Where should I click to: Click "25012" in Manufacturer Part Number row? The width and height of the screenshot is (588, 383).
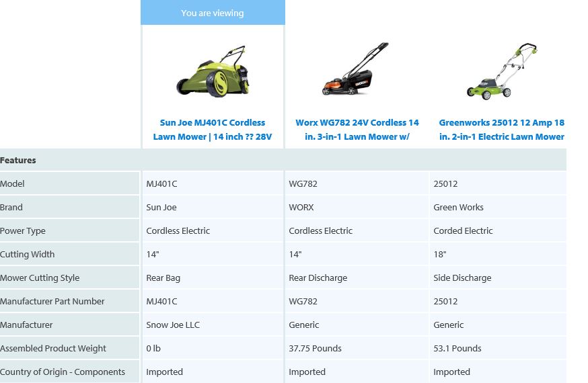click(x=445, y=302)
